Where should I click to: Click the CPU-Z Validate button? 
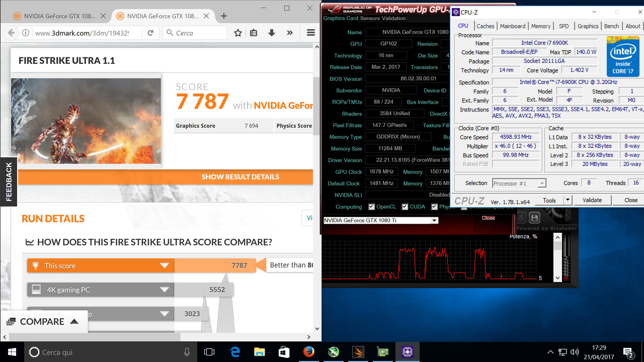pos(592,200)
